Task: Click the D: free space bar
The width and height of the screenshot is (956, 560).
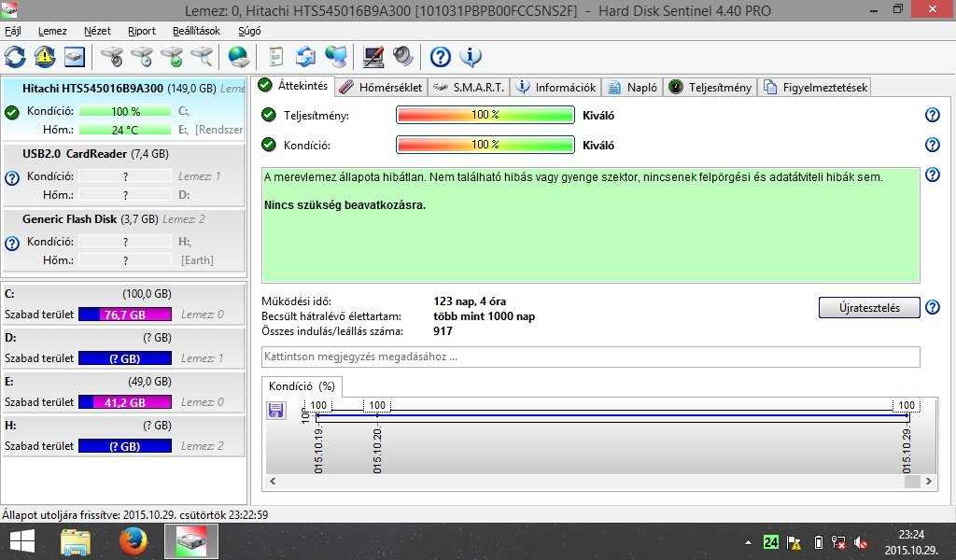Action: [x=125, y=358]
